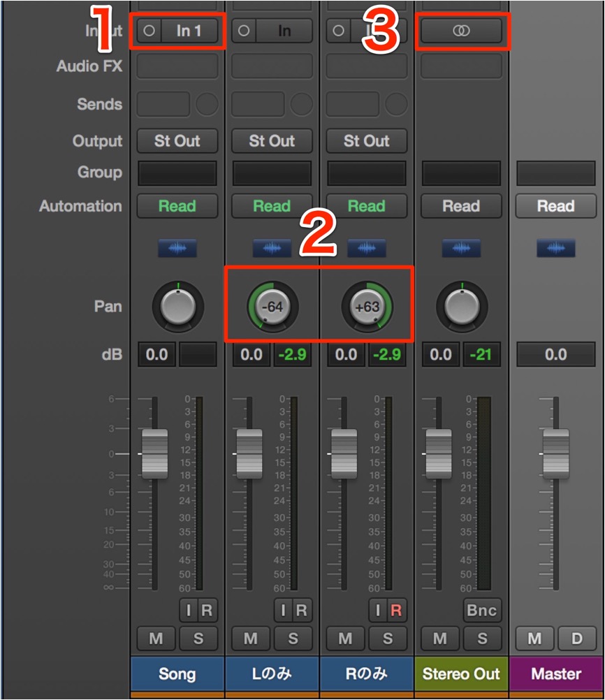
Task: Click the waveform icon on Song channel
Action: pyautogui.click(x=177, y=248)
